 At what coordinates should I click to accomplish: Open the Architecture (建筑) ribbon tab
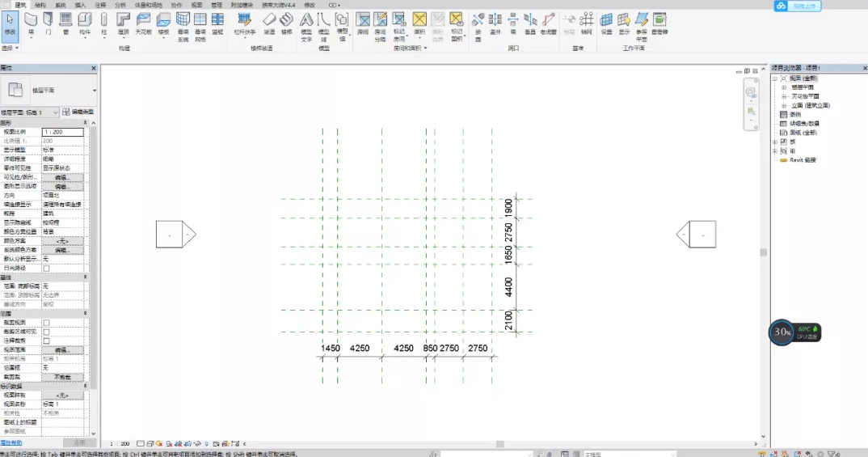point(20,5)
